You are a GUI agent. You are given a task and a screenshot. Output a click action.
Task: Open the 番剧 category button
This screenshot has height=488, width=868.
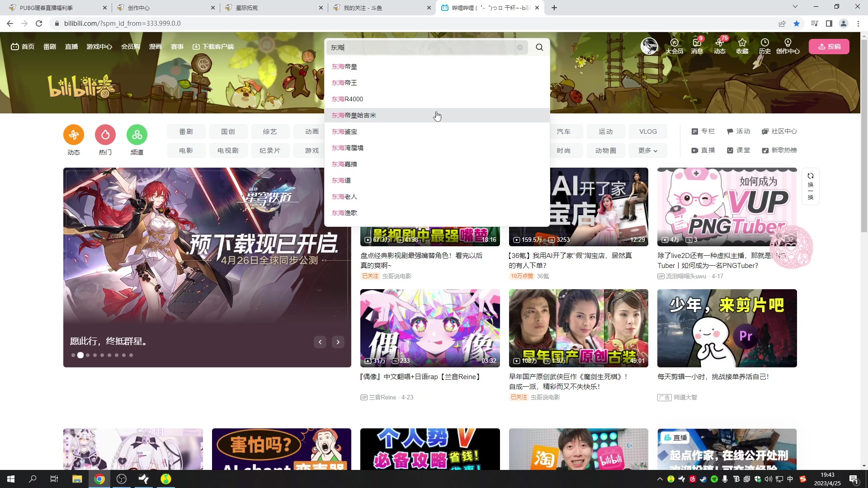point(186,131)
